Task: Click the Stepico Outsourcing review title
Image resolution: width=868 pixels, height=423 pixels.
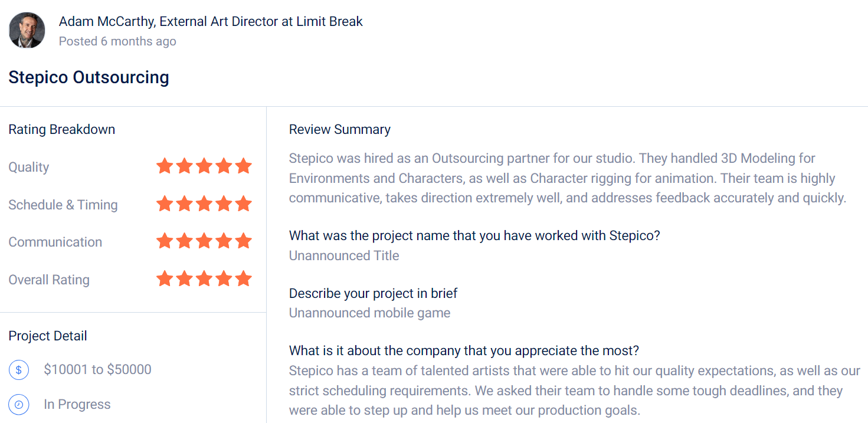Action: click(x=89, y=77)
